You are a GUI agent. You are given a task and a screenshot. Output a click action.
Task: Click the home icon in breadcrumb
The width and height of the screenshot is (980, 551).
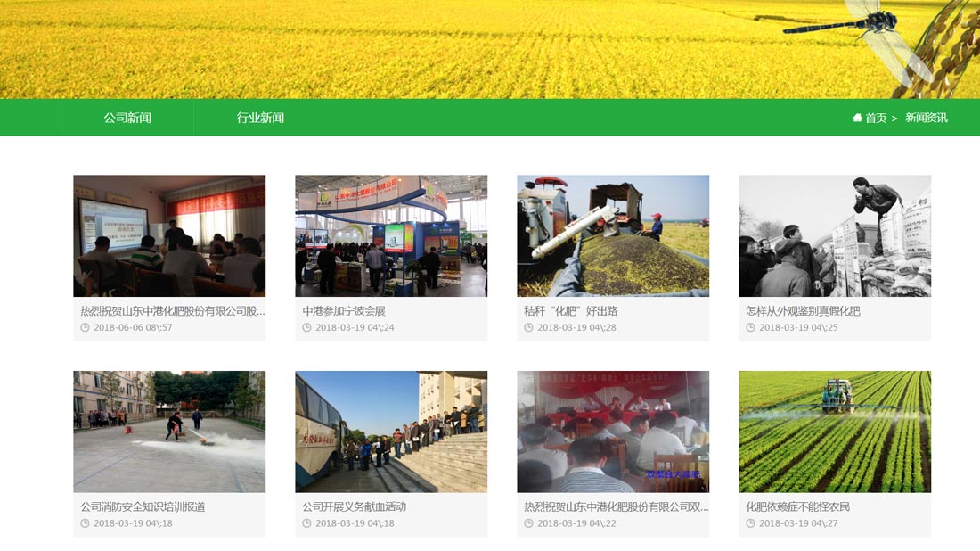pyautogui.click(x=857, y=118)
